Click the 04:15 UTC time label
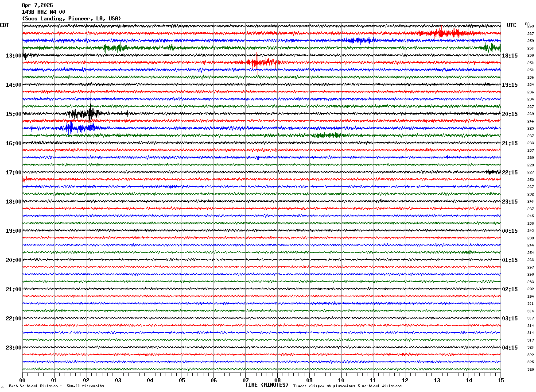Screen dimensions: 536x392 (510, 348)
